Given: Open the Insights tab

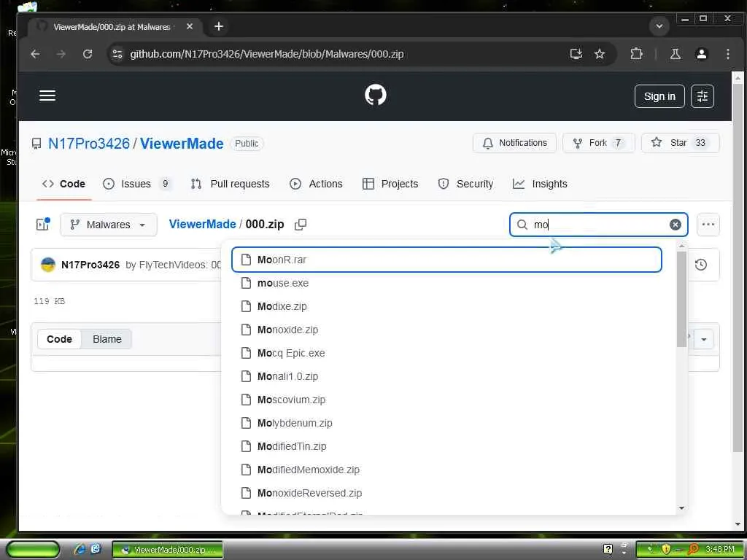Looking at the screenshot, I should (540, 184).
